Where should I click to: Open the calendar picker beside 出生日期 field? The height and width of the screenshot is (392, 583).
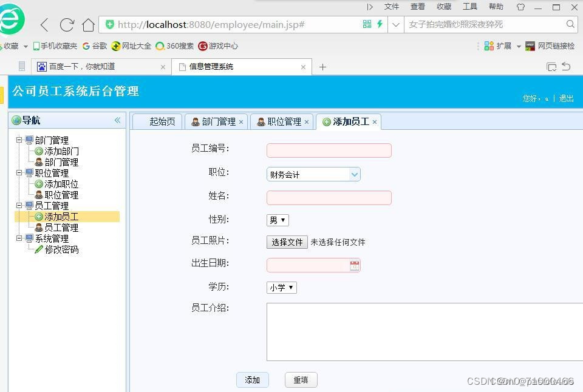coord(355,265)
